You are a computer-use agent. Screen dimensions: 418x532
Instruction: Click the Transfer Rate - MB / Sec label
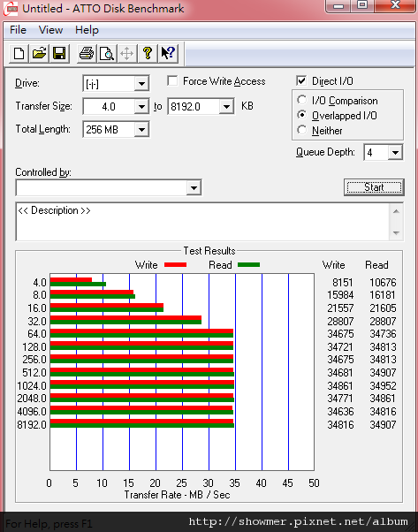click(177, 495)
